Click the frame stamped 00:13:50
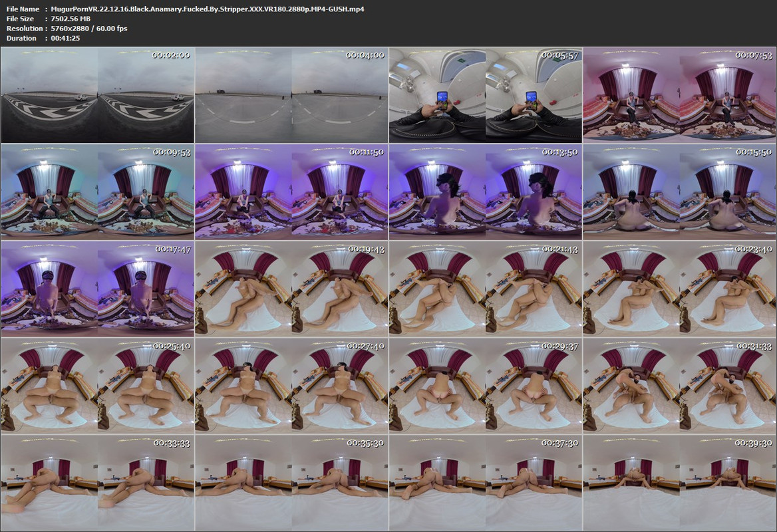777x532 pixels. point(486,192)
